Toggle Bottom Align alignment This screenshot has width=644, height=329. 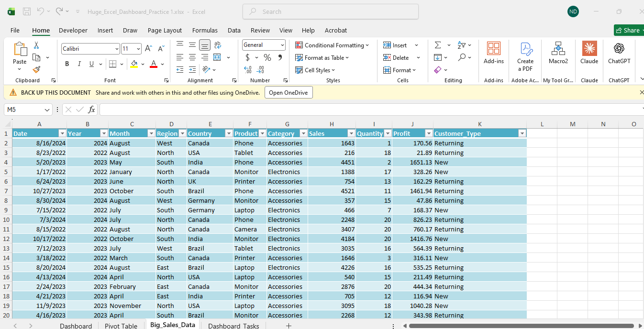pos(205,45)
